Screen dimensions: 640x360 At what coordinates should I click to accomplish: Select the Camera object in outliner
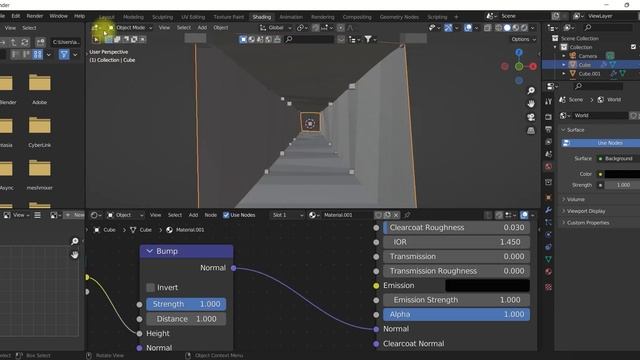point(587,56)
